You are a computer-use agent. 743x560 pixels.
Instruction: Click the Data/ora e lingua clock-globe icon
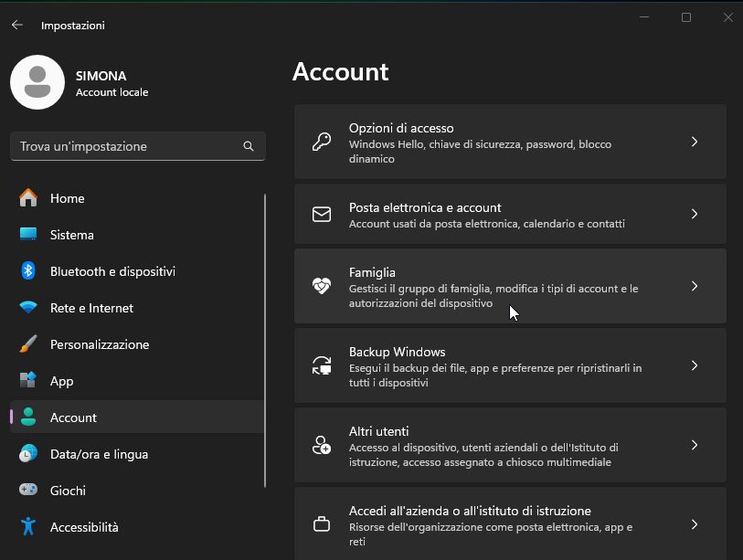[28, 453]
